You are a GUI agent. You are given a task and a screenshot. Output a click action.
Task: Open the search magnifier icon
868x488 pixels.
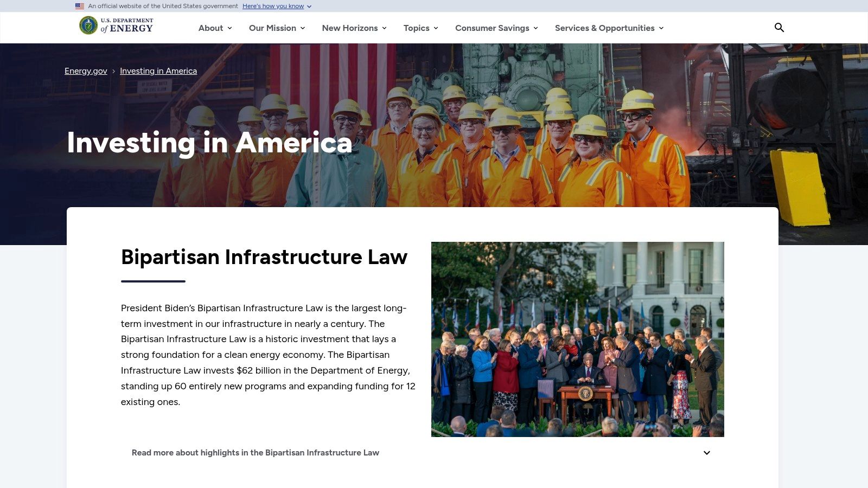tap(779, 28)
